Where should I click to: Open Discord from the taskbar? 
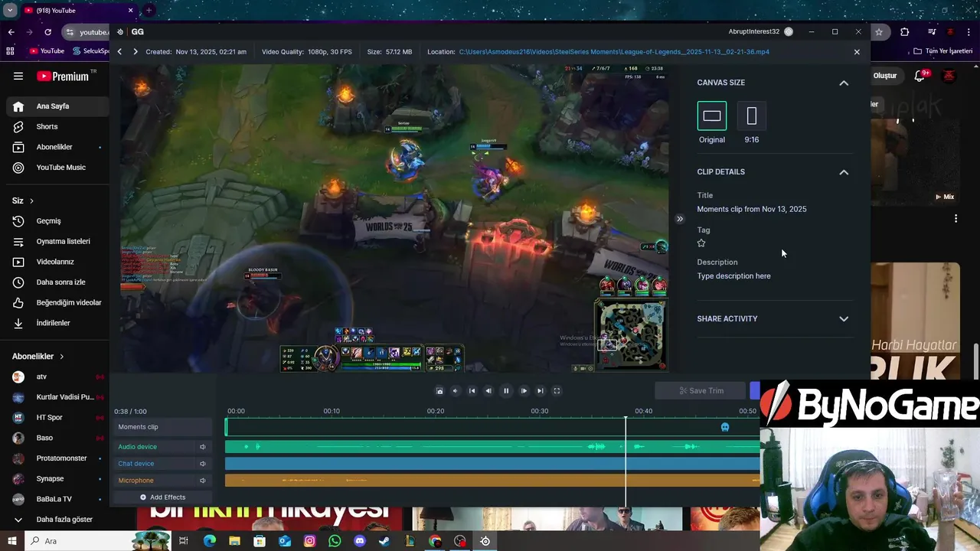click(360, 541)
